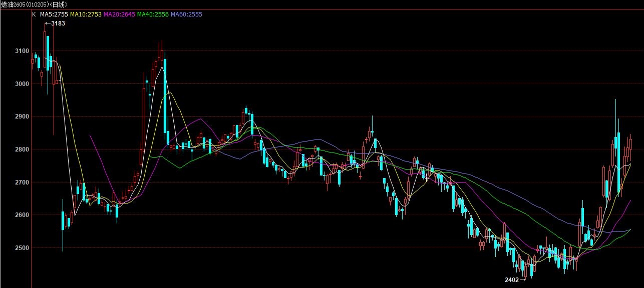Click the 2900 price axis label
This screenshot has width=644, height=288.
click(22, 116)
